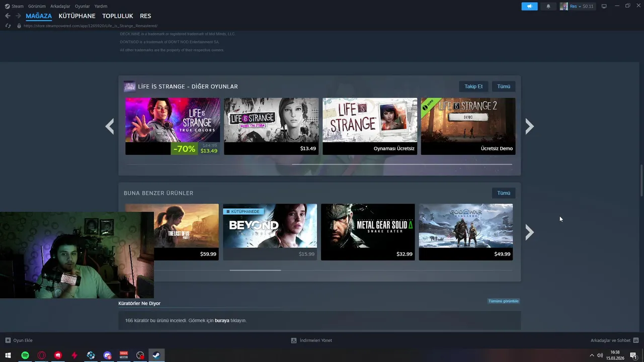Switch to the TOPLULUK tab
The width and height of the screenshot is (644, 362).
point(118,16)
